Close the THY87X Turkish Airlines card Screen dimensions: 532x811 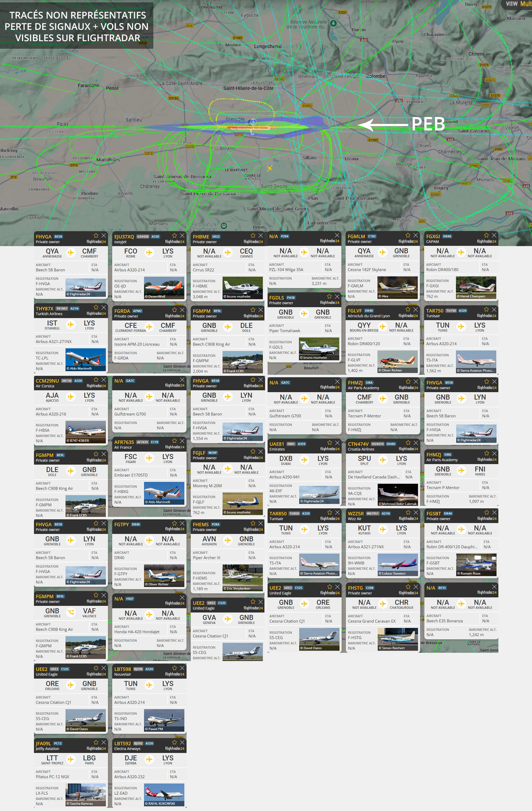point(104,308)
